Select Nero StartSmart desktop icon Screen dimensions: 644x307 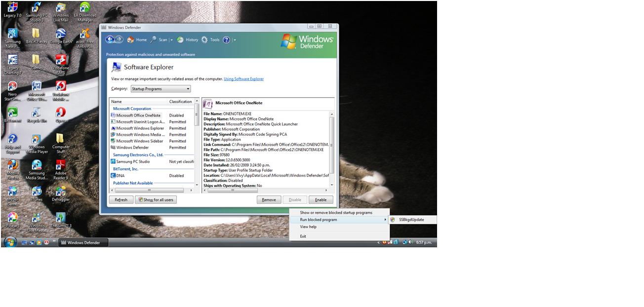(12, 91)
